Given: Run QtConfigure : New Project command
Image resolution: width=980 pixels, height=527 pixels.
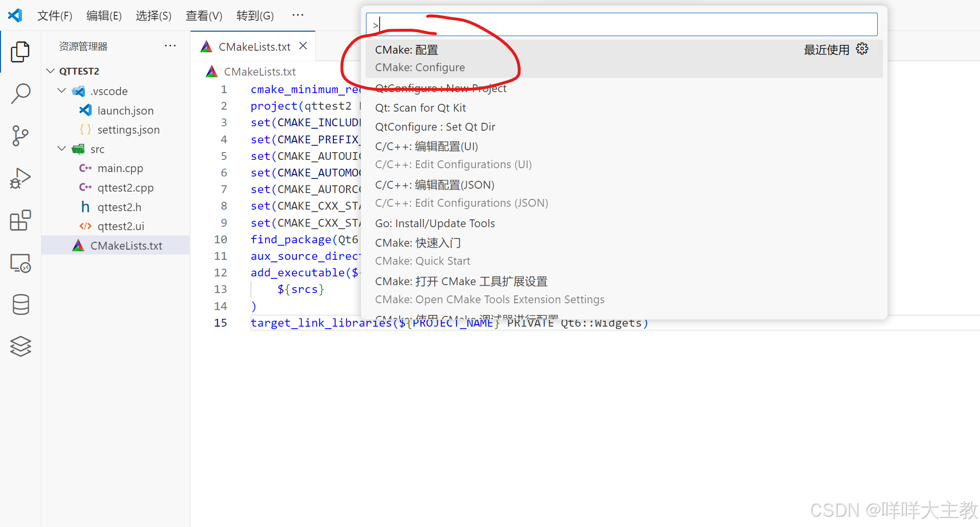Looking at the screenshot, I should tap(624, 88).
